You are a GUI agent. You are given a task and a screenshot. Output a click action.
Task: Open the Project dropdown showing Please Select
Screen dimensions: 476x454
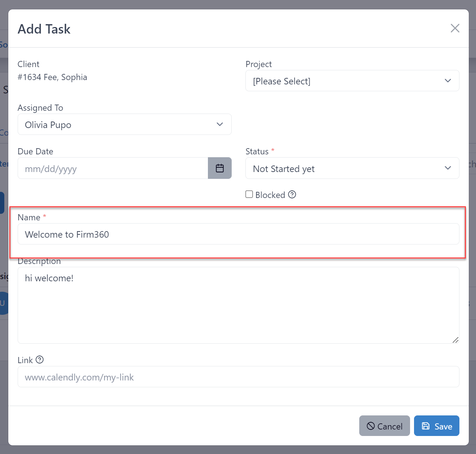(x=352, y=81)
